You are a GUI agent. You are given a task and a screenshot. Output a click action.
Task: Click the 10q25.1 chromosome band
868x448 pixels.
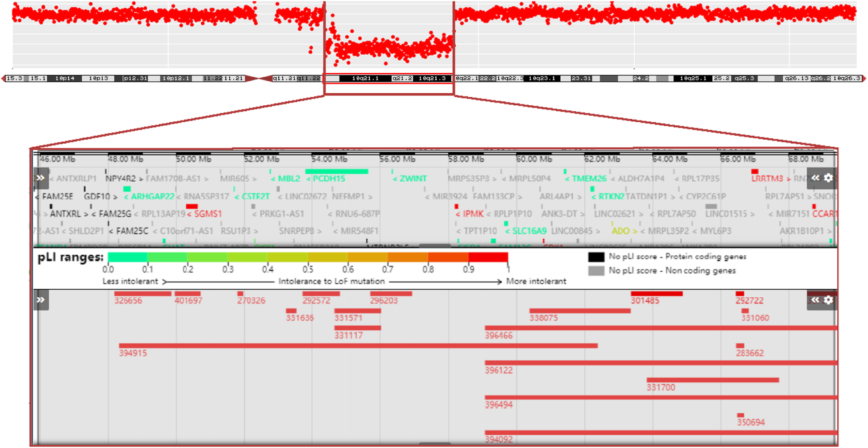[693, 79]
